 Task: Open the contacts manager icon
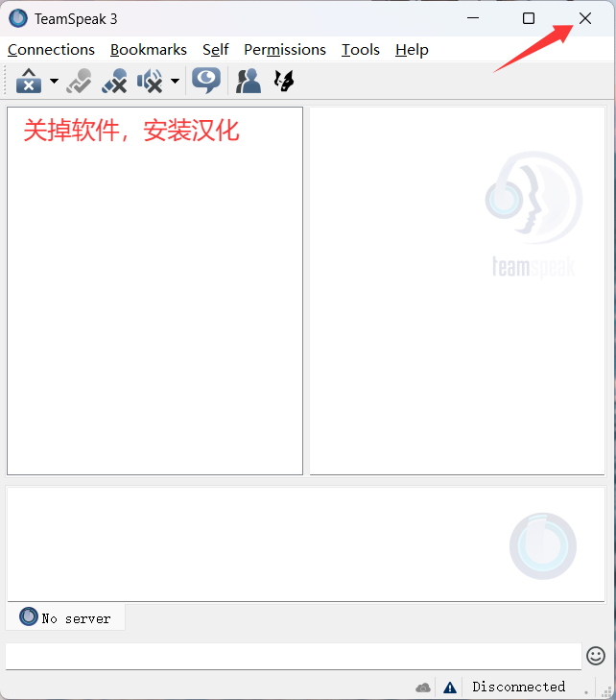pyautogui.click(x=249, y=82)
